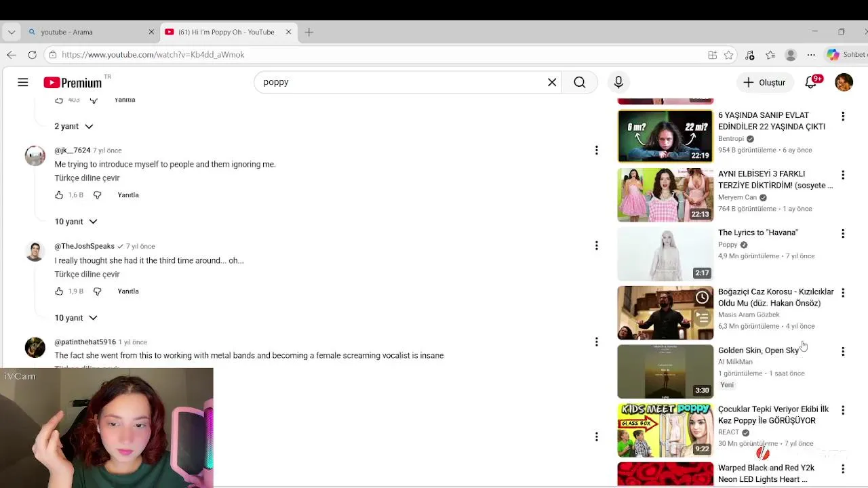The width and height of the screenshot is (868, 488).
Task: Open menu for Lyrics to Havana video
Action: coord(843,234)
